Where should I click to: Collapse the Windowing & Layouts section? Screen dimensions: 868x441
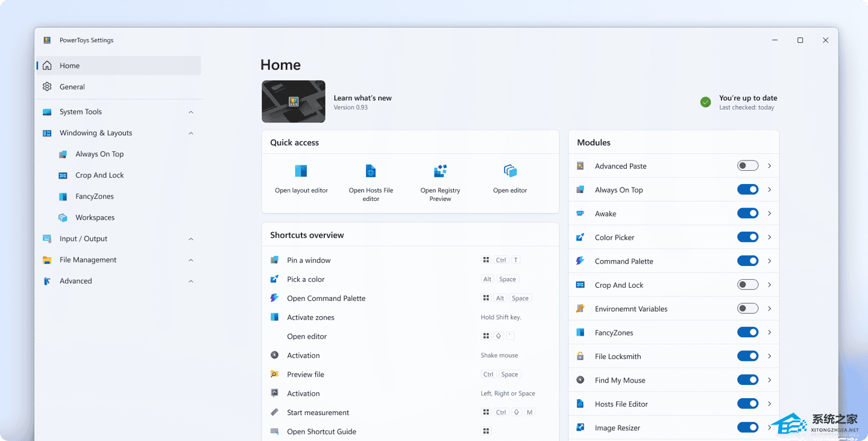[190, 133]
